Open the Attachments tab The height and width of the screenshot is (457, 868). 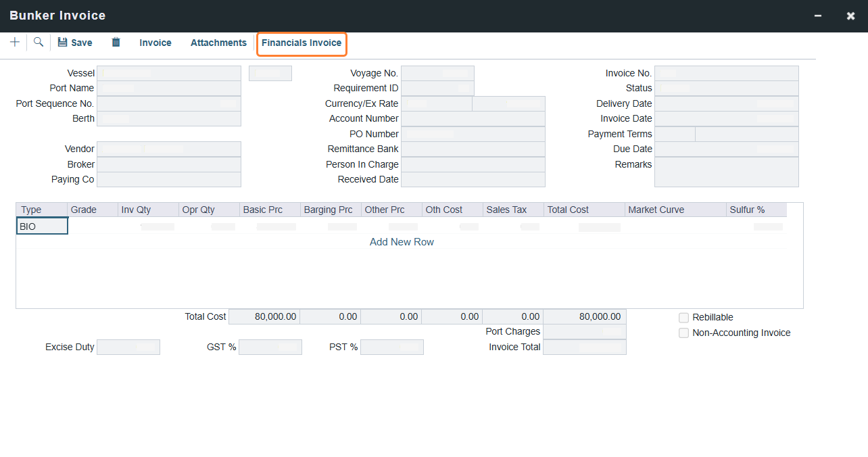pyautogui.click(x=218, y=42)
